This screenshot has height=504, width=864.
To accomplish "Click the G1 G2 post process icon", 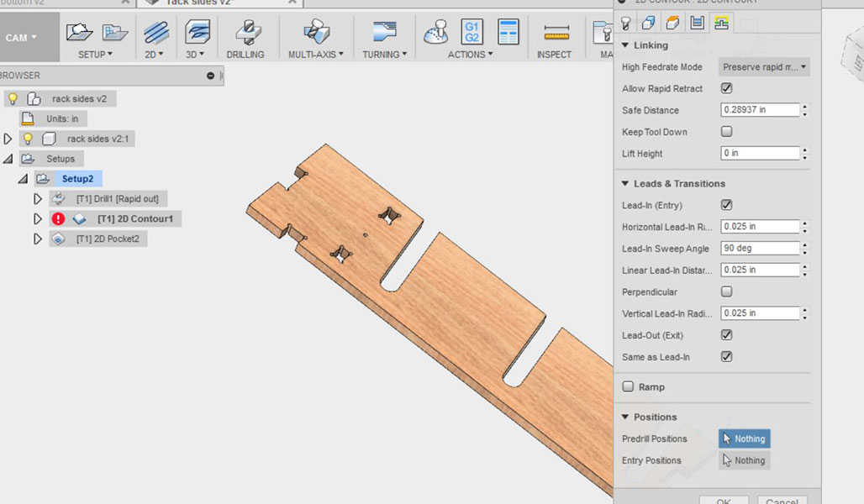I will click(472, 32).
